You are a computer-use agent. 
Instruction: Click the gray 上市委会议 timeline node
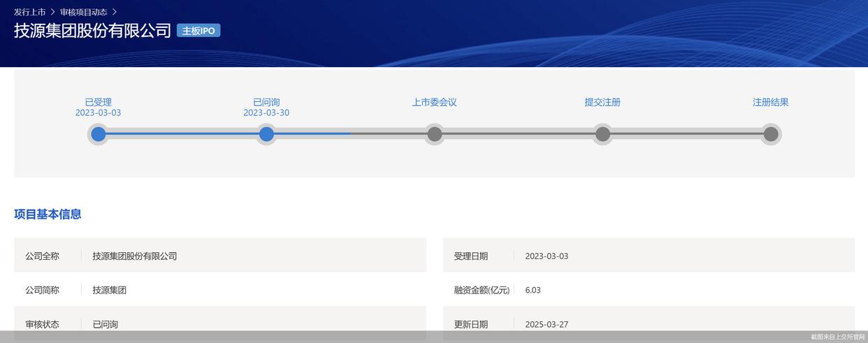tap(435, 134)
